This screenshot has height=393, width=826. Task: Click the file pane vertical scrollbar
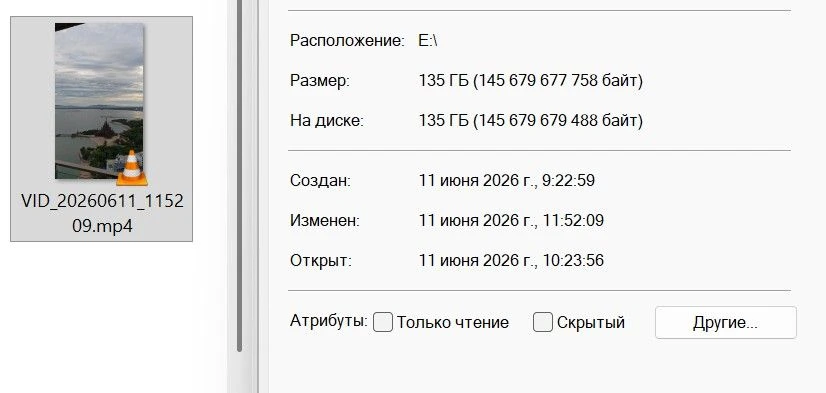click(240, 176)
